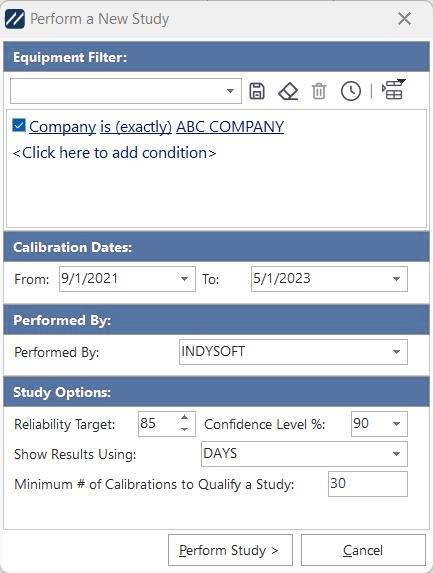The width and height of the screenshot is (433, 573).
Task: Click the Minimum # of Calibrations field
Action: coord(368,484)
